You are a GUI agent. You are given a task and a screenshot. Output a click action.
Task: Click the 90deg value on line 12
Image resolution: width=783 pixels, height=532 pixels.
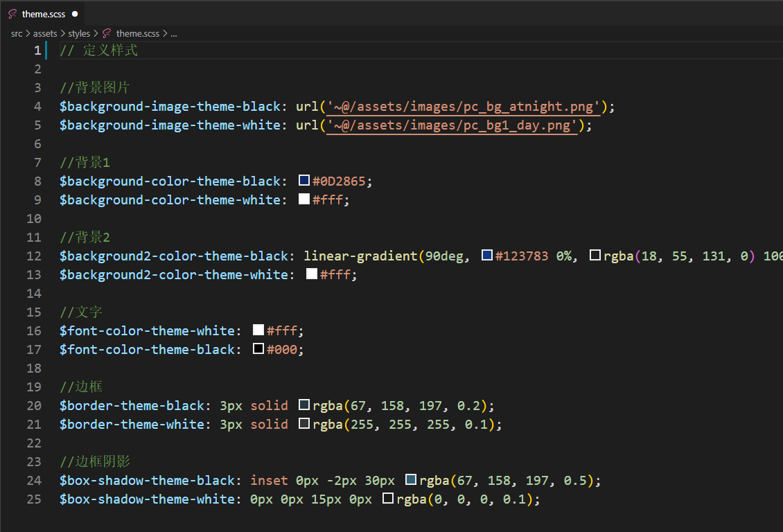(x=444, y=256)
